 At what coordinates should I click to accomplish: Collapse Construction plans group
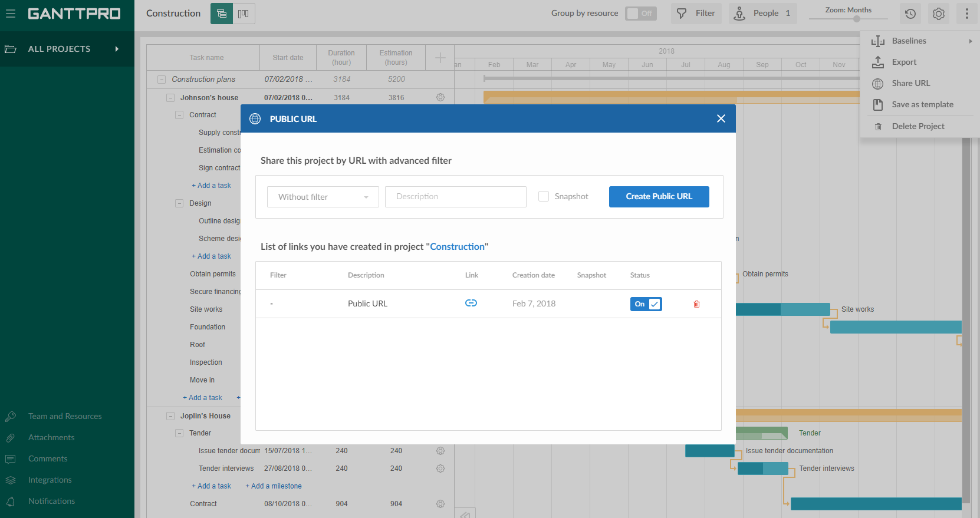coord(162,80)
